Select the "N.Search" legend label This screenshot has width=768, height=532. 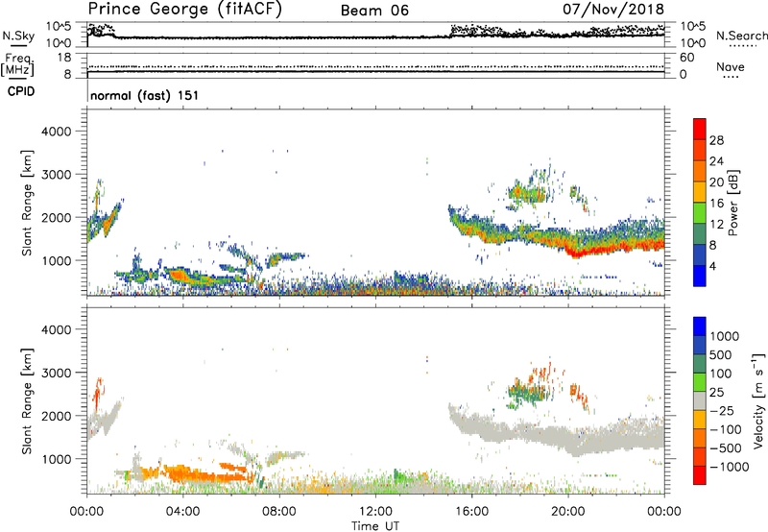(741, 36)
